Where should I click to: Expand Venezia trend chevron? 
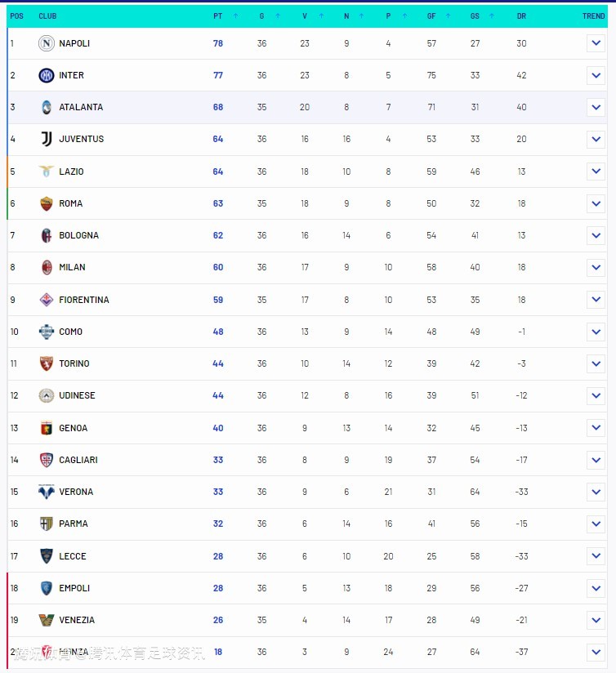pos(596,620)
